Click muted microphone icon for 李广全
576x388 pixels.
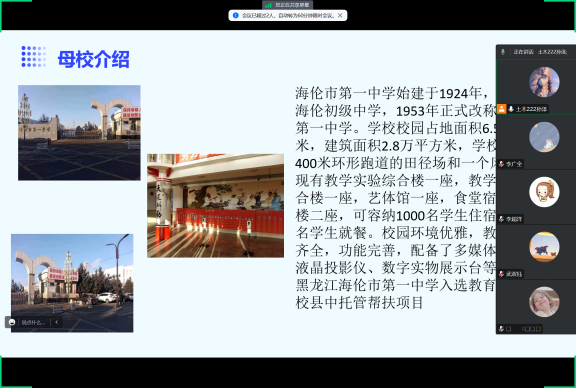(501, 164)
